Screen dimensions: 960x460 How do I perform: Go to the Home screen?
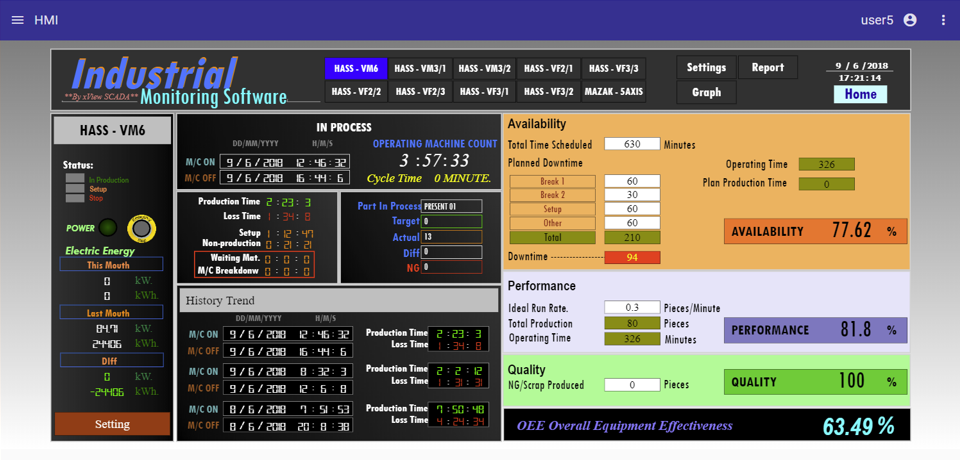(860, 94)
